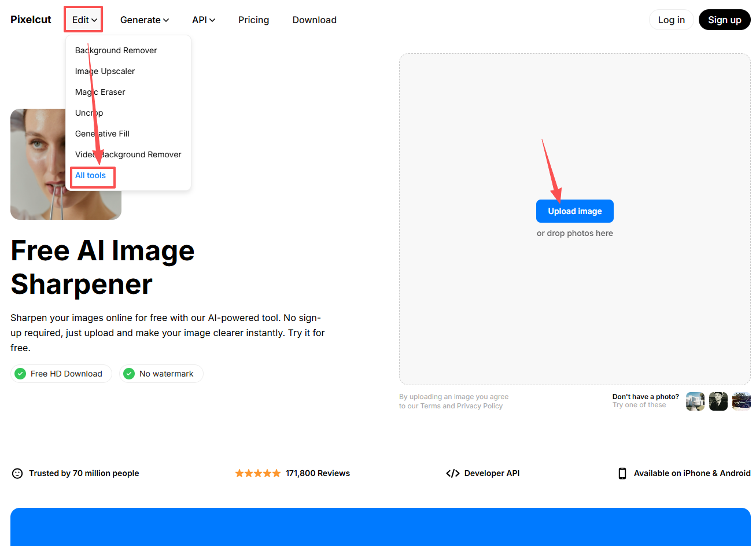Select Background Remover from the Edit menu
Viewport: 756px width, 546px height.
point(116,50)
